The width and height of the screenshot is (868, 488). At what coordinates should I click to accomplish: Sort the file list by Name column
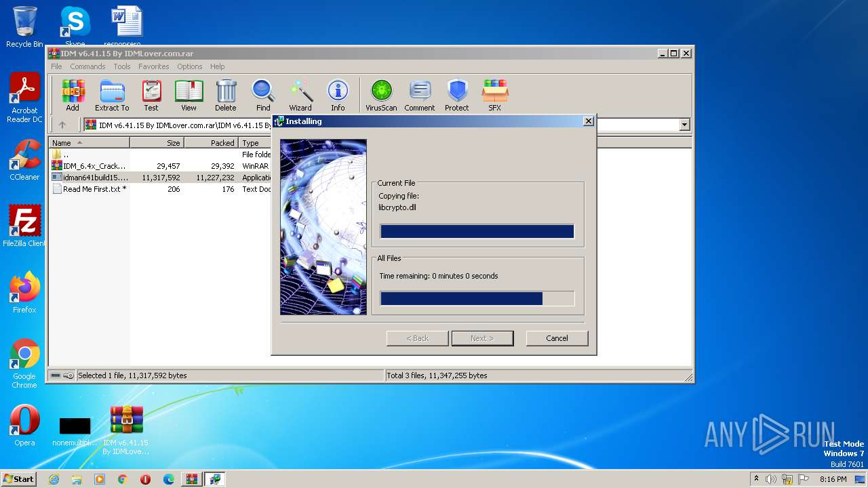click(89, 143)
